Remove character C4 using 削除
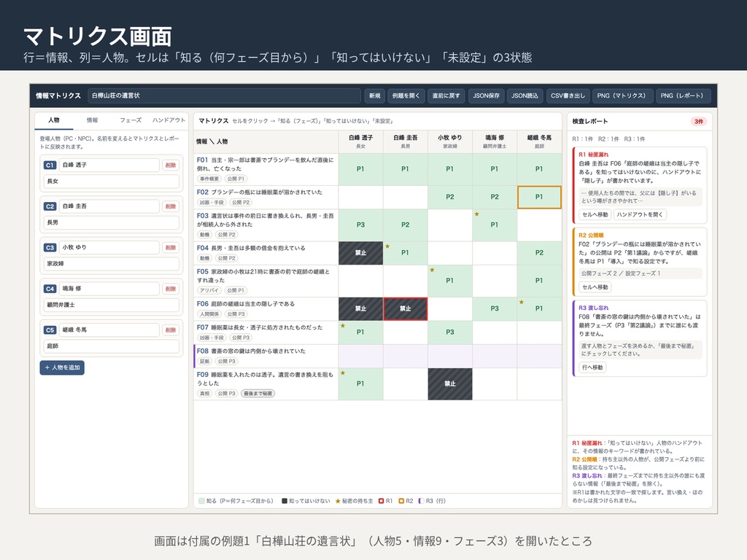This screenshot has height=560, width=747. (x=171, y=289)
